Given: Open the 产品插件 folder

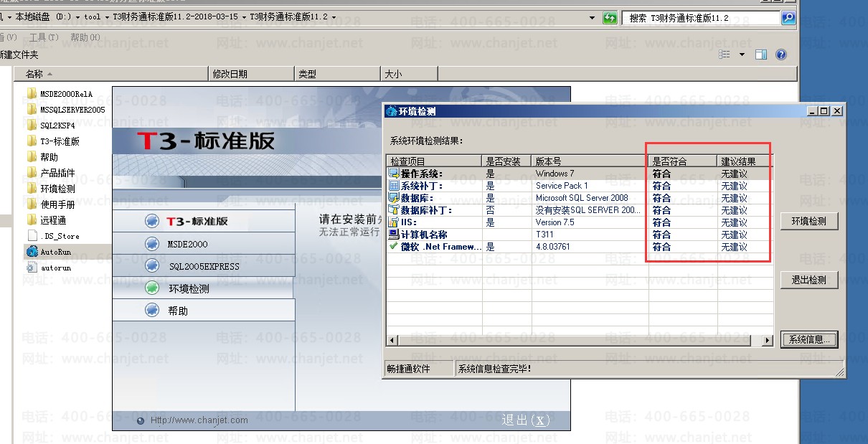Looking at the screenshot, I should (51, 173).
